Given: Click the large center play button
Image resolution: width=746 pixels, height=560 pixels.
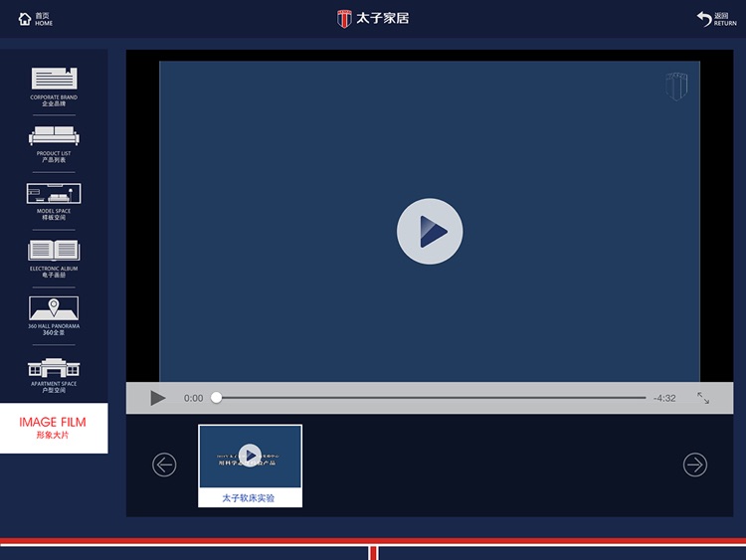Looking at the screenshot, I should [430, 231].
